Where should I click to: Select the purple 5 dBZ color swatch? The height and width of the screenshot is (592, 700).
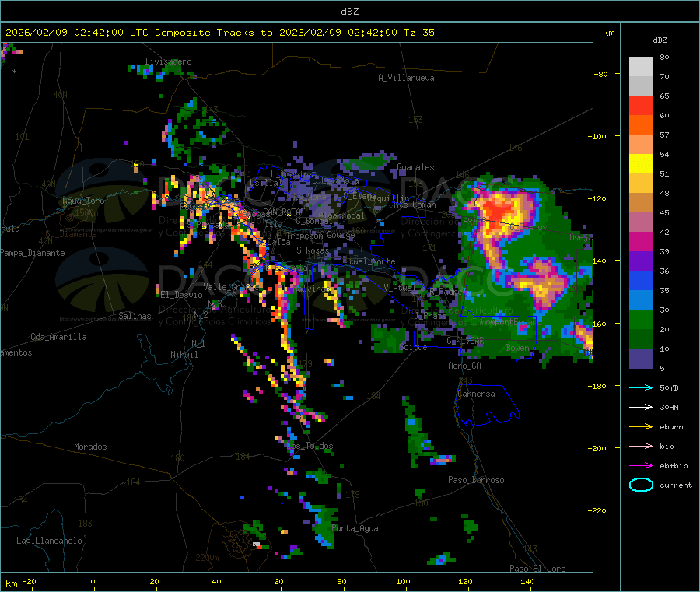(641, 359)
